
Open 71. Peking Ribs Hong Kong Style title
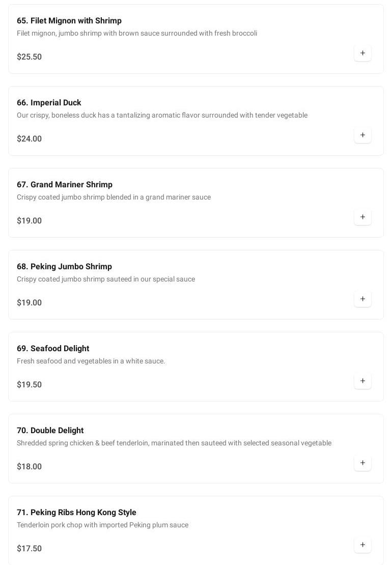coord(76,513)
